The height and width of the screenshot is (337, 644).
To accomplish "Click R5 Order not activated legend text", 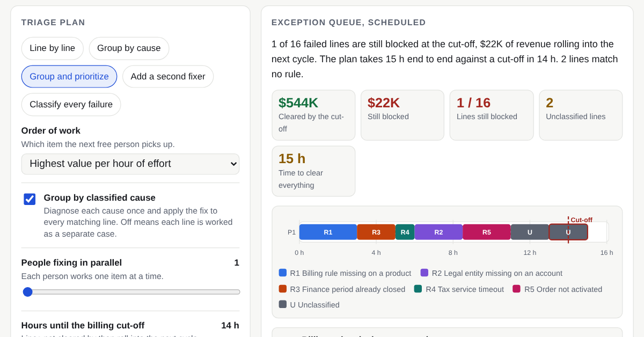I will (563, 289).
